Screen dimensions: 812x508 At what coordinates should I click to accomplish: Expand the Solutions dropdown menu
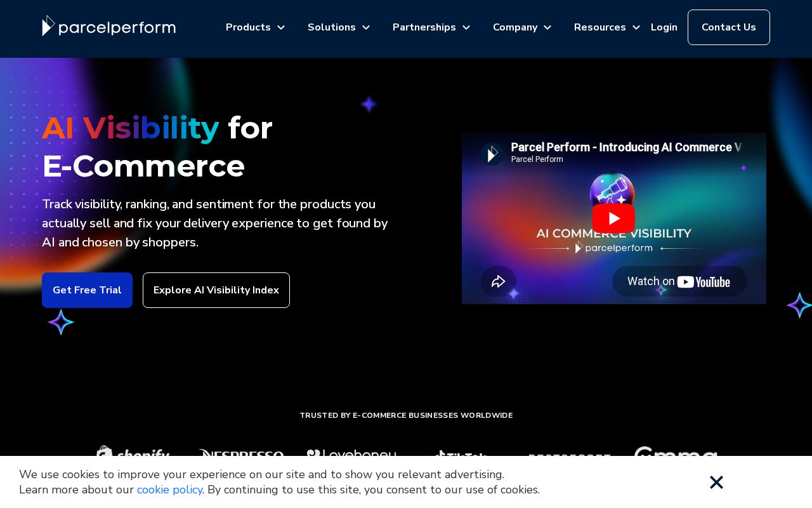pyautogui.click(x=339, y=27)
